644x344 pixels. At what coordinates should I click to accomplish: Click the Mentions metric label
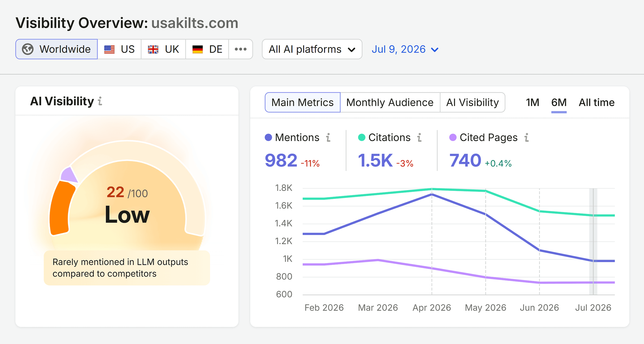pos(297,137)
